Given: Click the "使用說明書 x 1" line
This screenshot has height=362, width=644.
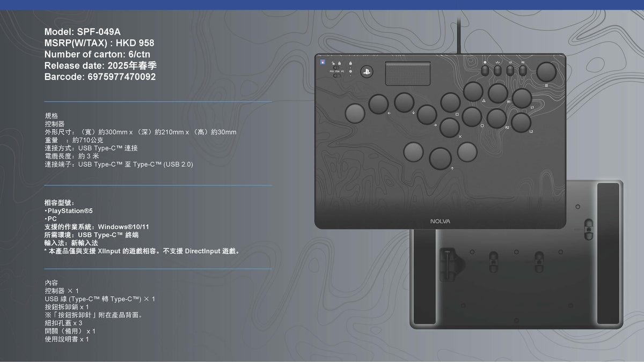Looking at the screenshot, I should (x=67, y=339).
